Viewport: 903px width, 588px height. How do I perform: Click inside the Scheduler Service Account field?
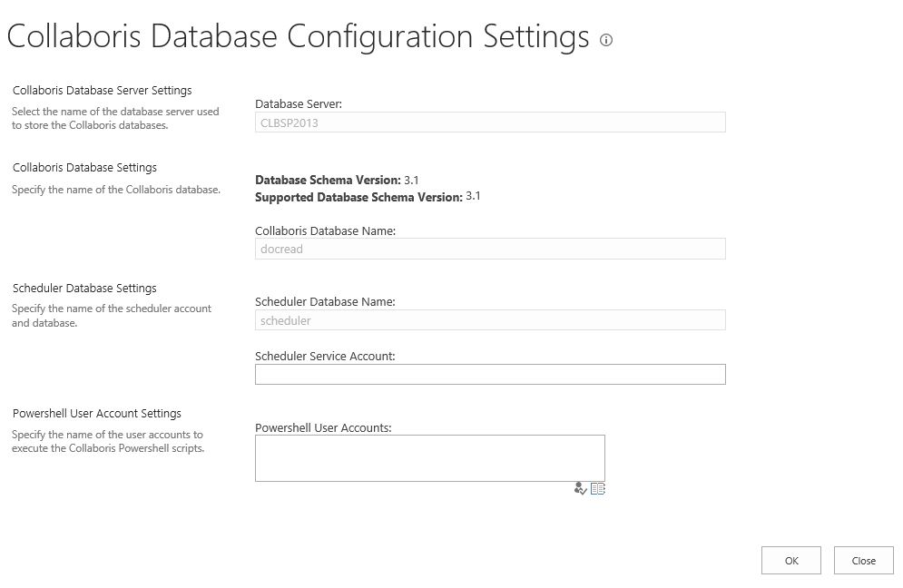490,374
